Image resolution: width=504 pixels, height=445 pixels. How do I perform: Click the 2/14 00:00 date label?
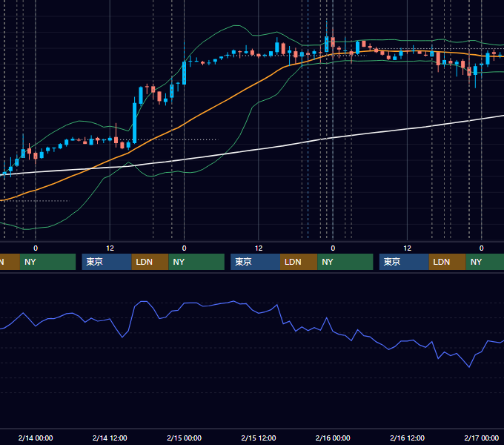(36, 438)
